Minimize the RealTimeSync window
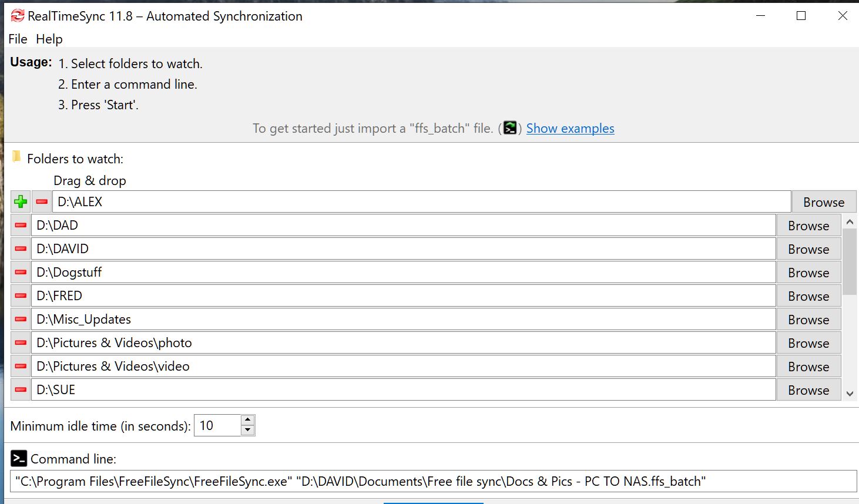The height and width of the screenshot is (504, 859). click(x=760, y=16)
